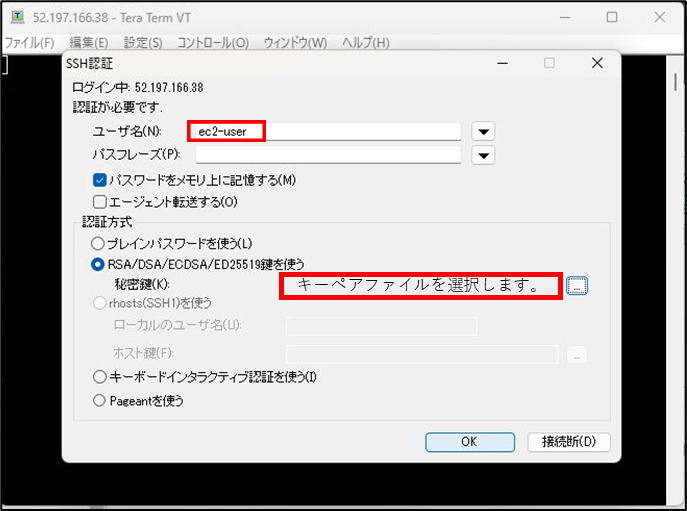This screenshot has height=511, width=687.
Task: Select プレインパスワードを使う(L) radio button
Action: 98,244
